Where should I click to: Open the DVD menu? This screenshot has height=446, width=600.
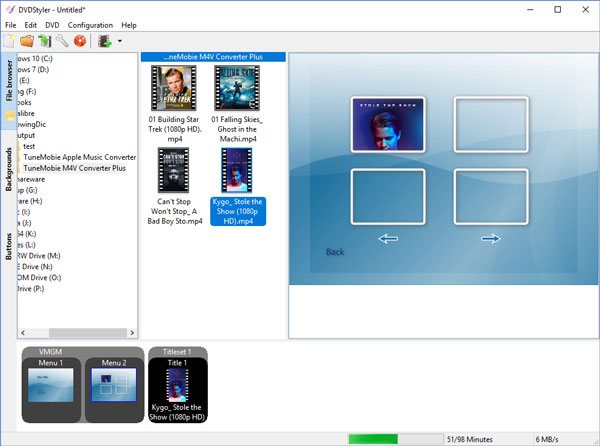coord(52,25)
